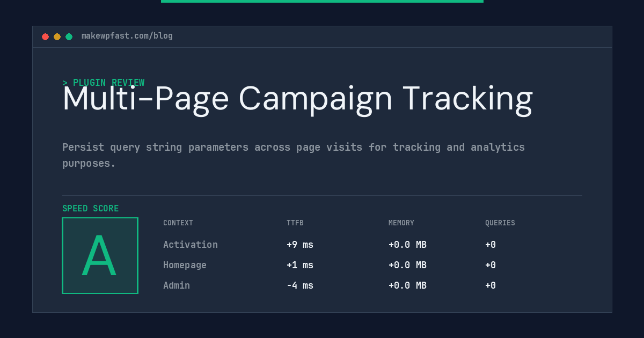Image resolution: width=644 pixels, height=338 pixels.
Task: Click Activation row's +0.0 MB memory value
Action: (407, 245)
